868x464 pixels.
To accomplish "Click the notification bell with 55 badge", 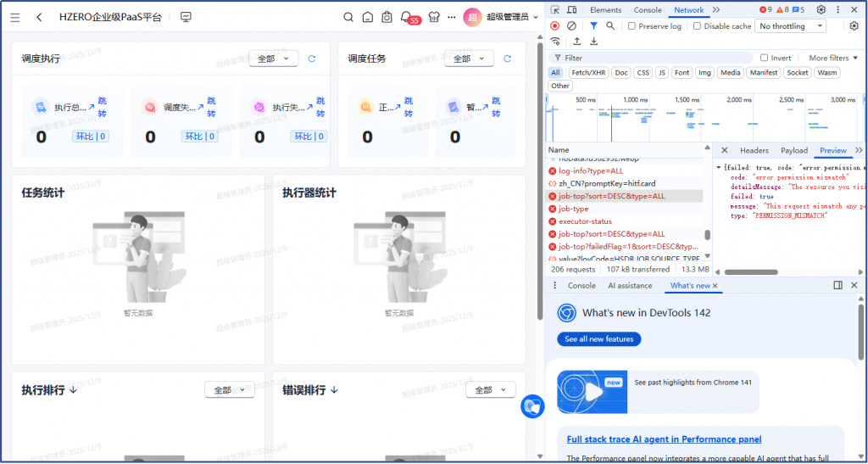I will [x=406, y=17].
